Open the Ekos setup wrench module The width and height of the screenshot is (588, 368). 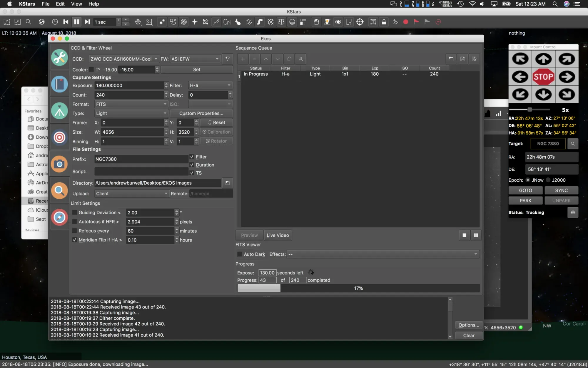click(x=59, y=58)
